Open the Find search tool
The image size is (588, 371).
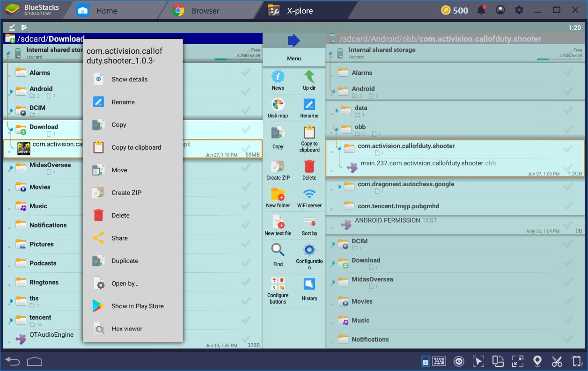278,255
